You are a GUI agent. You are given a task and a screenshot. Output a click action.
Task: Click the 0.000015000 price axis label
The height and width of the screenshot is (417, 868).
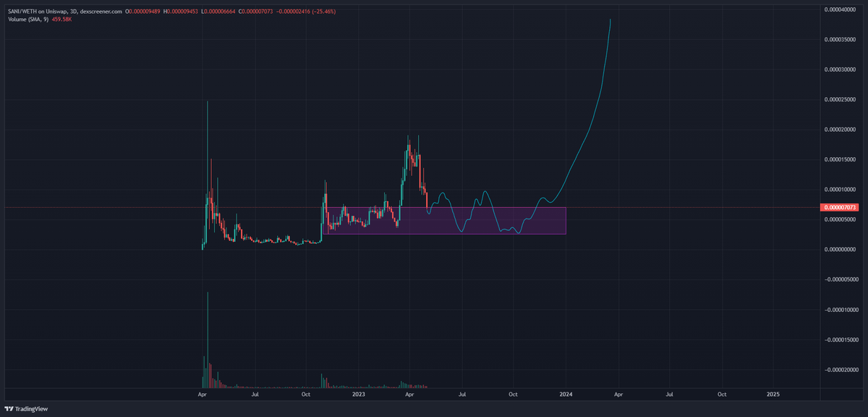tap(841, 159)
